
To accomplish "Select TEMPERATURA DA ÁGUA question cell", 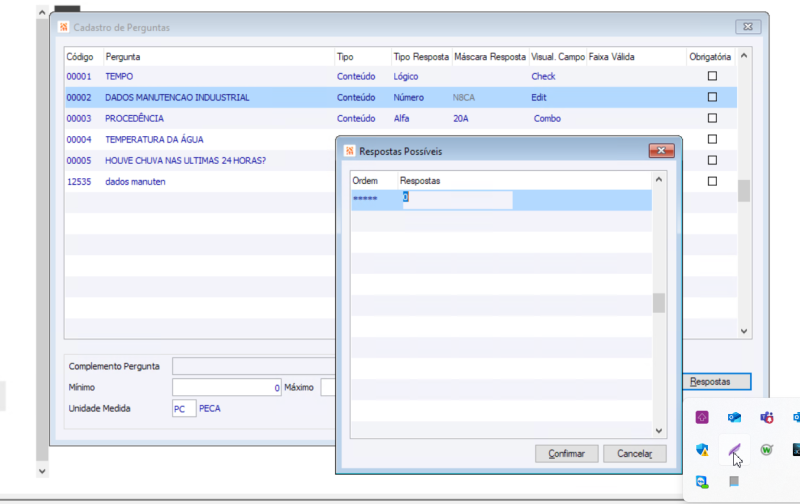I will [x=154, y=139].
